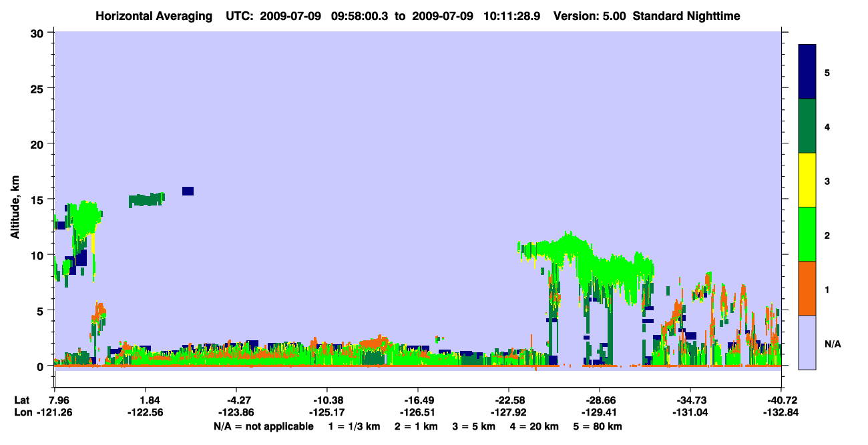Image resolution: width=868 pixels, height=445 pixels.
Task: Click the dark green color bar segment labeled 4
Action: (807, 126)
